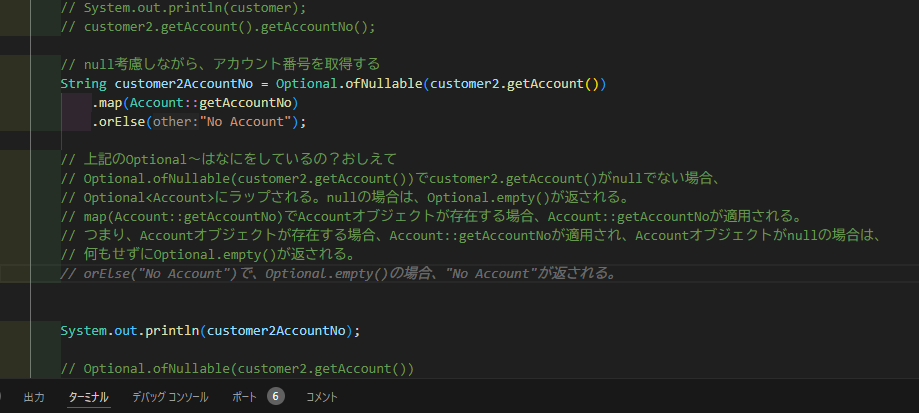Switch to the ターミナル tab
The image size is (919, 413).
pyautogui.click(x=89, y=397)
